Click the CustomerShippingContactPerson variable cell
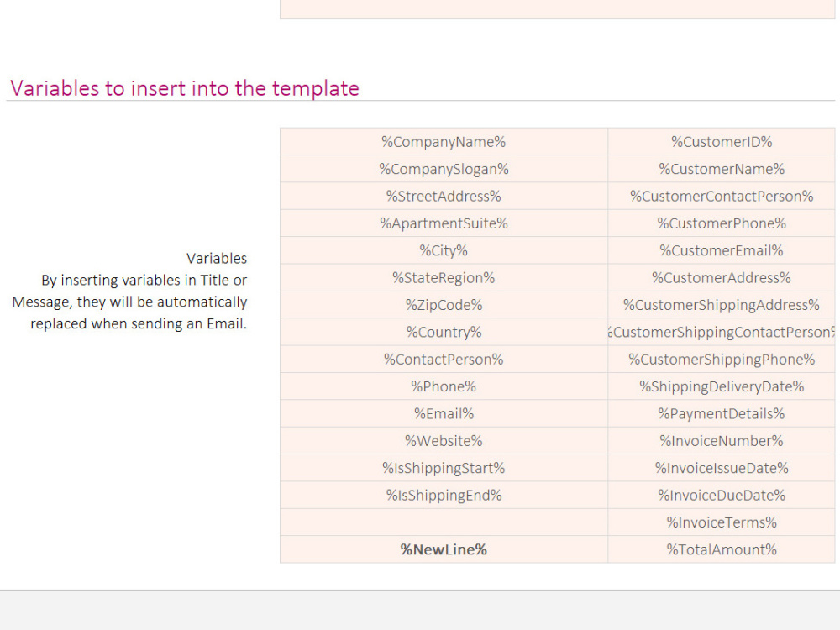 point(722,332)
